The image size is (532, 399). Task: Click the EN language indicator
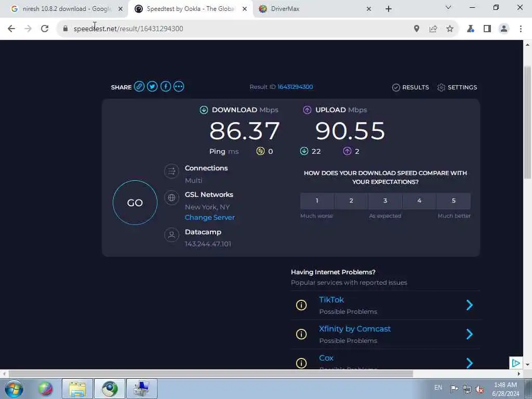[x=438, y=388]
